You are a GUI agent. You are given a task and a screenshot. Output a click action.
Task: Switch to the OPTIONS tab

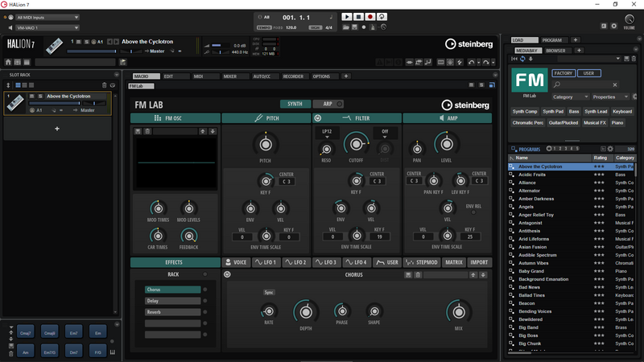click(x=325, y=76)
